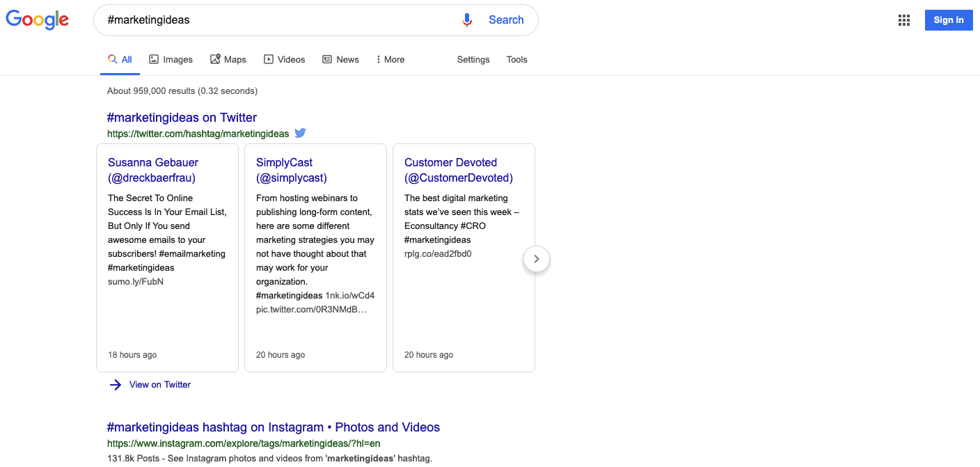This screenshot has height=467, width=980.
Task: Click the Google logo
Action: [x=37, y=19]
